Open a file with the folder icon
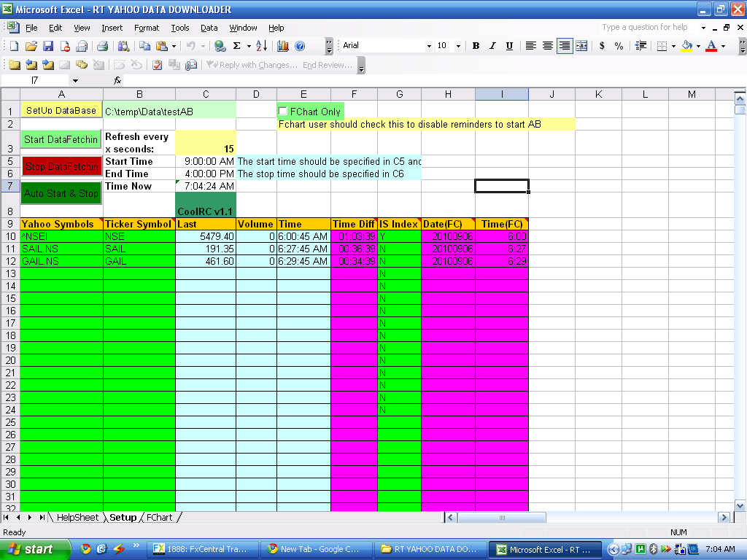Image resolution: width=747 pixels, height=560 pixels. [31, 46]
